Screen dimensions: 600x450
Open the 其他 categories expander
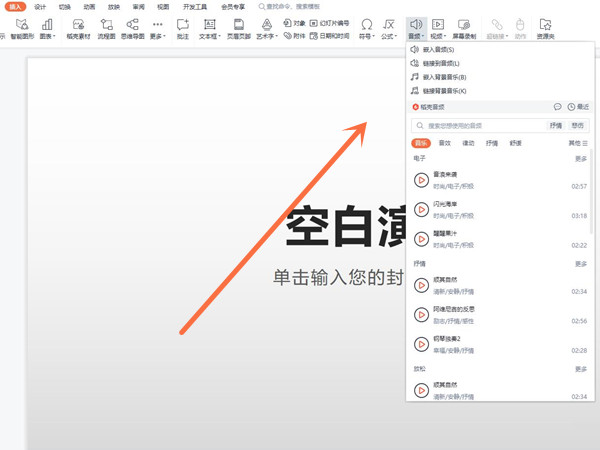[x=577, y=144]
